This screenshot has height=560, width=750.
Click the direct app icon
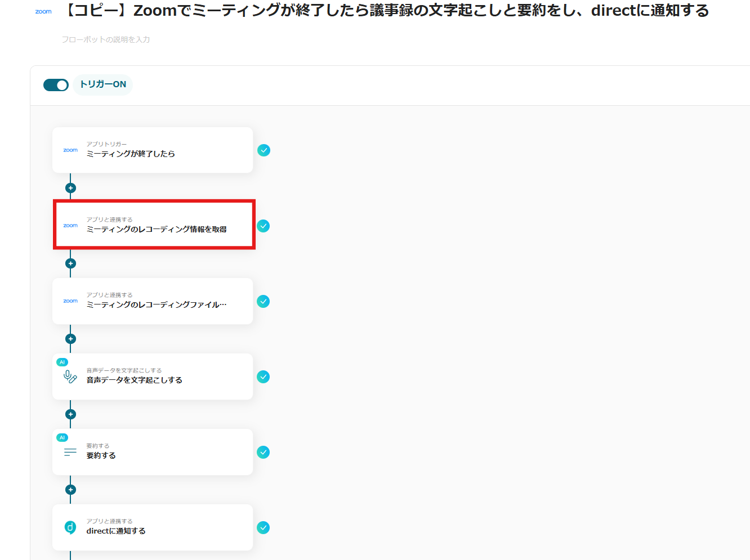pyautogui.click(x=70, y=527)
